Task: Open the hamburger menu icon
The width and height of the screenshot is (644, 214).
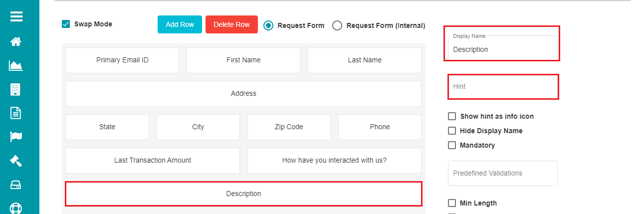Action: (x=16, y=16)
